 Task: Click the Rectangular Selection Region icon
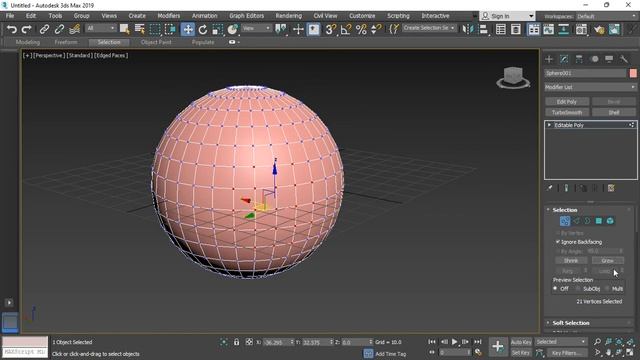pos(155,29)
